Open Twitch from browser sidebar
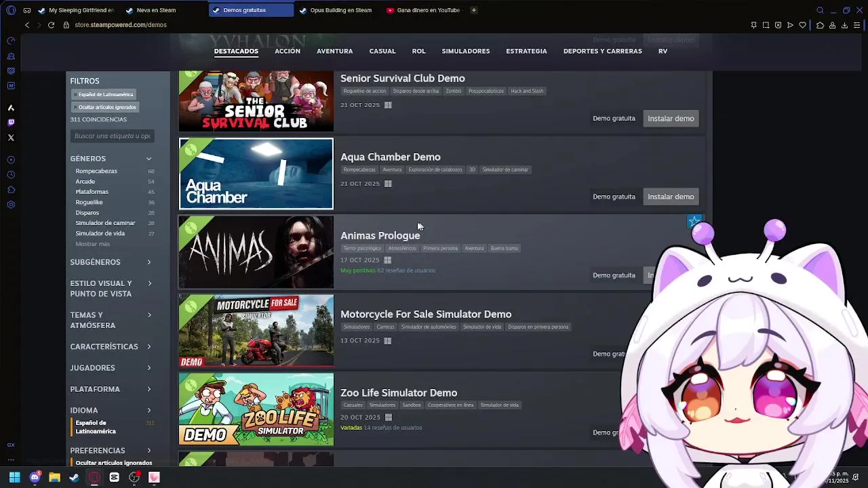This screenshot has height=488, width=868. pyautogui.click(x=11, y=123)
